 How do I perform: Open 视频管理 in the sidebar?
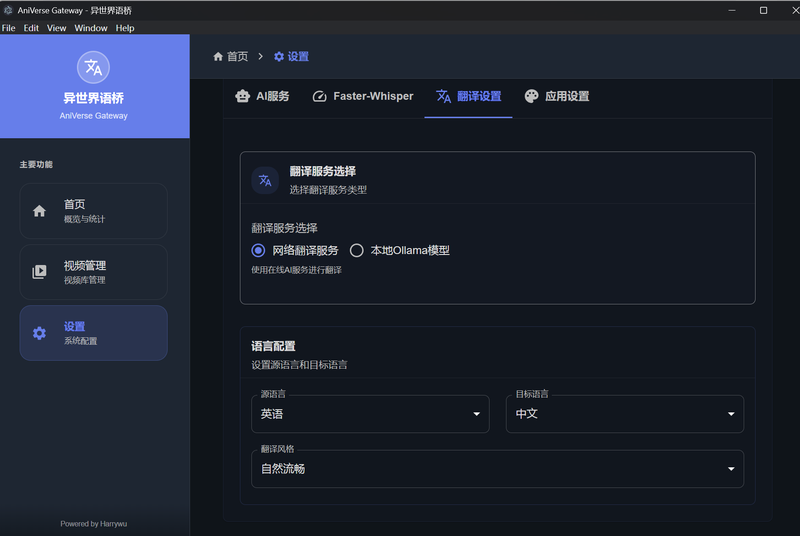(x=93, y=272)
